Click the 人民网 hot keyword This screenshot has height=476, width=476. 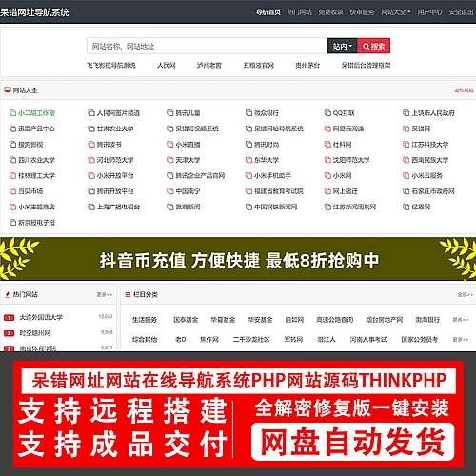[x=167, y=66]
